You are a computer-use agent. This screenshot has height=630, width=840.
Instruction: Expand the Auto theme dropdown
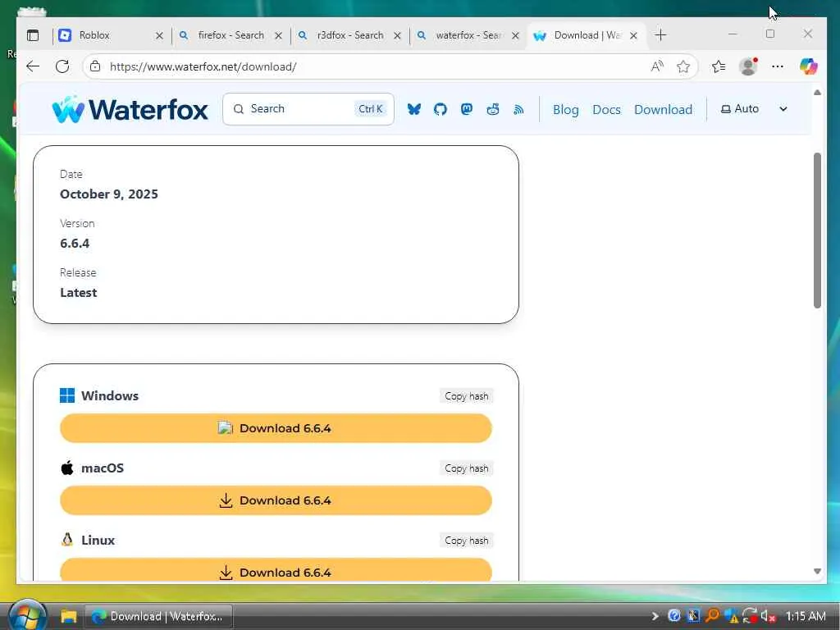click(754, 109)
